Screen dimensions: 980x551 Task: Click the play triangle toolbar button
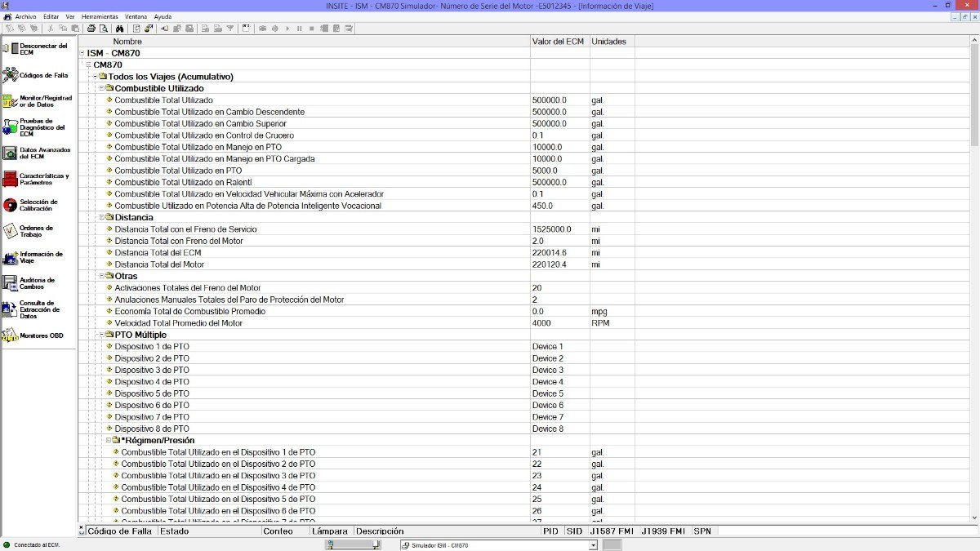click(287, 29)
